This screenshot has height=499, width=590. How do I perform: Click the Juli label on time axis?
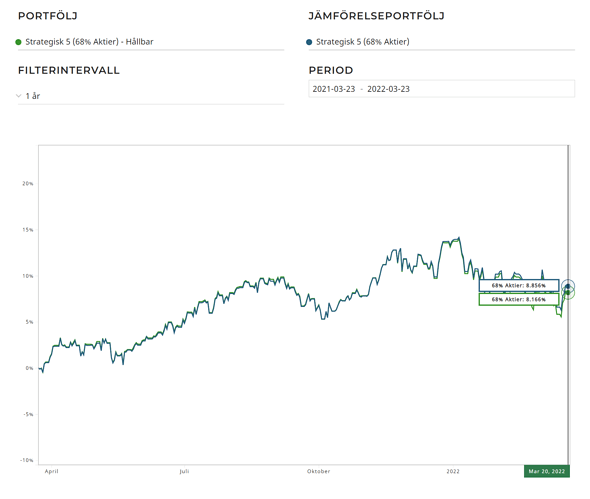(x=184, y=471)
